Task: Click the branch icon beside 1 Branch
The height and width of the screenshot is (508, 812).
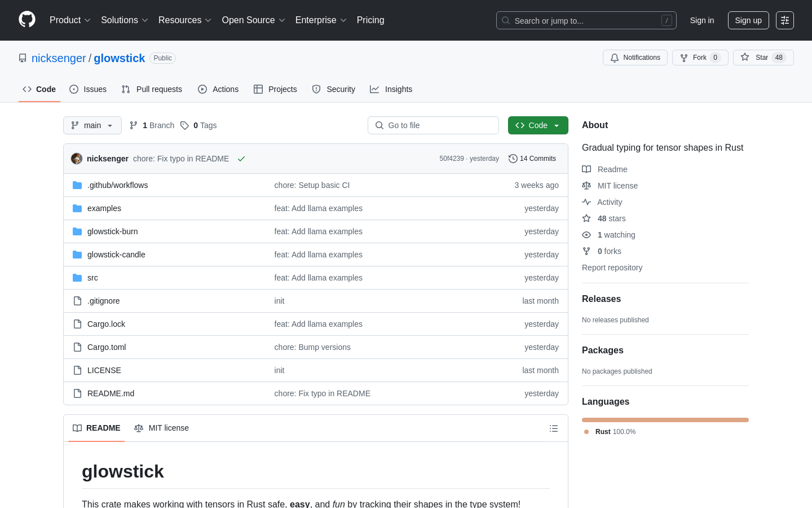Action: [134, 125]
